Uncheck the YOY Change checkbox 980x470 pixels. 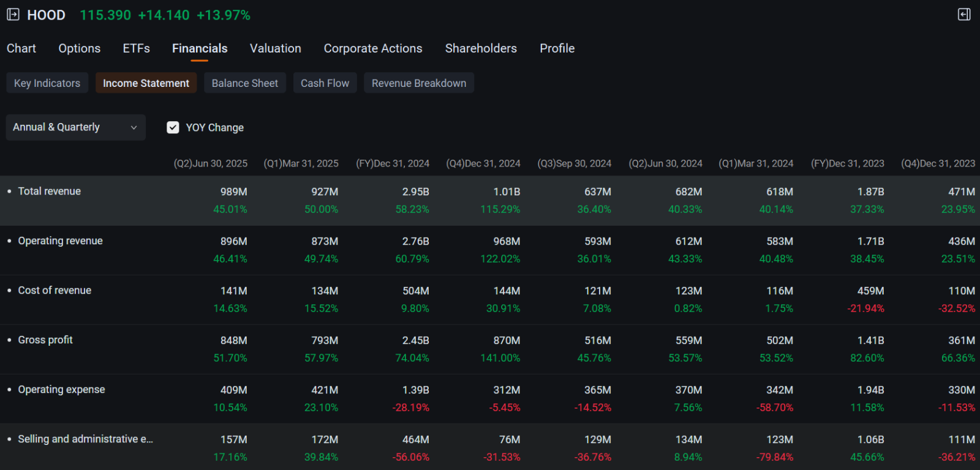coord(173,127)
